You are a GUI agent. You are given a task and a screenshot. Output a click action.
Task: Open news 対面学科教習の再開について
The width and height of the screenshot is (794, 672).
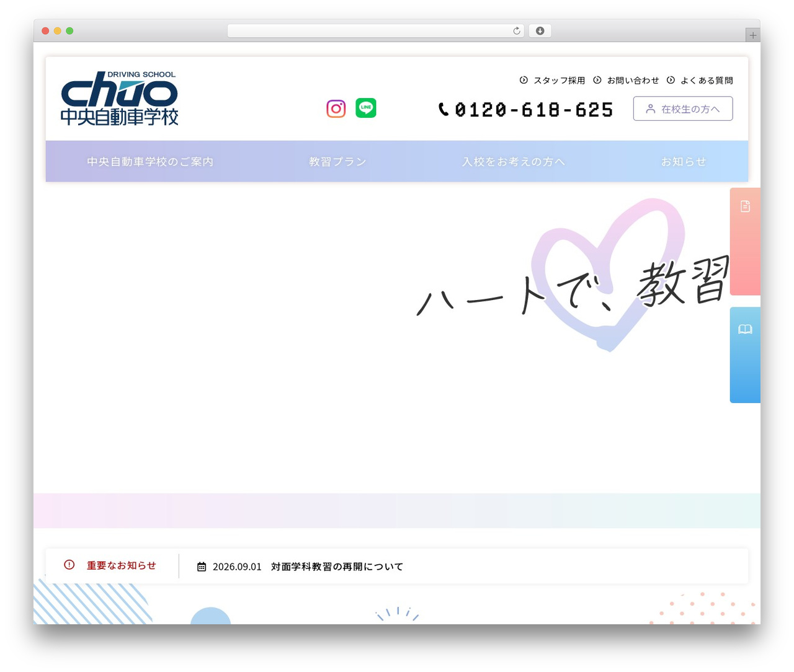pyautogui.click(x=337, y=567)
